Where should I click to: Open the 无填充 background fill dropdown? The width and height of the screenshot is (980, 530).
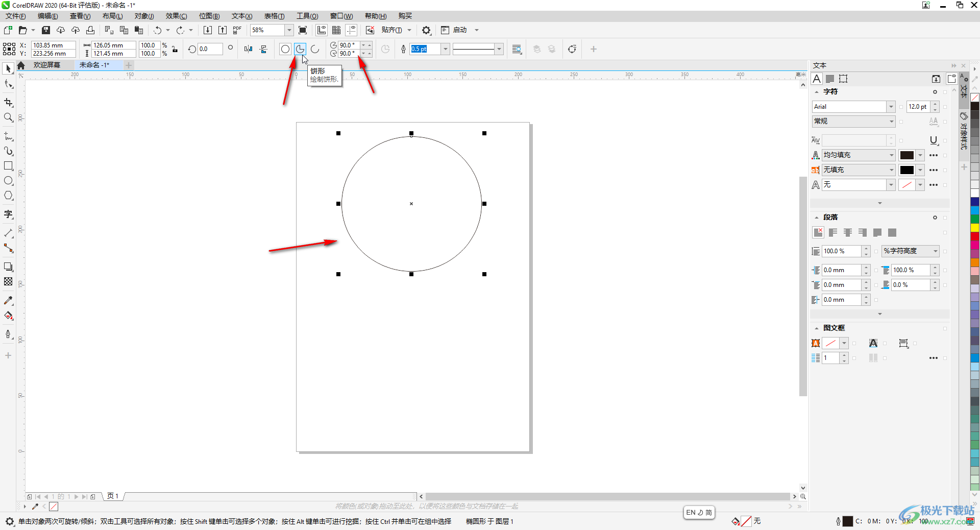(891, 170)
